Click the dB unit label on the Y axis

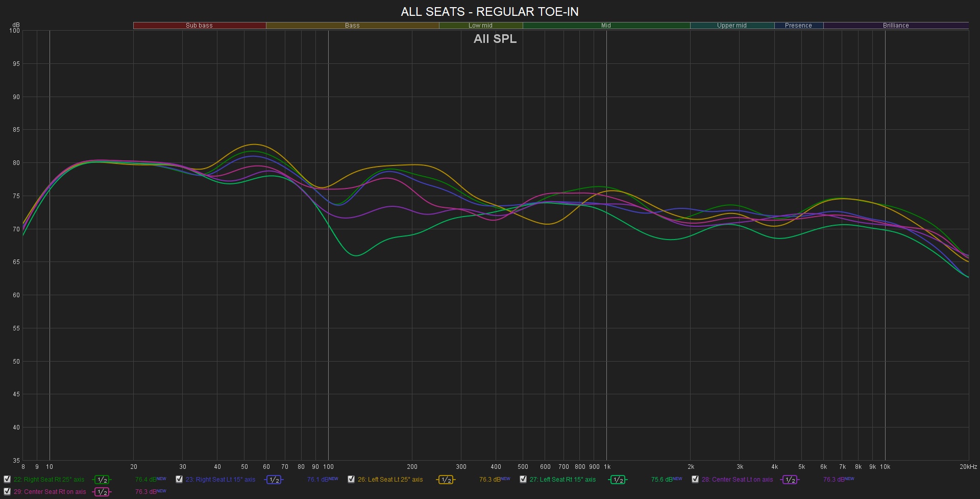(x=16, y=25)
